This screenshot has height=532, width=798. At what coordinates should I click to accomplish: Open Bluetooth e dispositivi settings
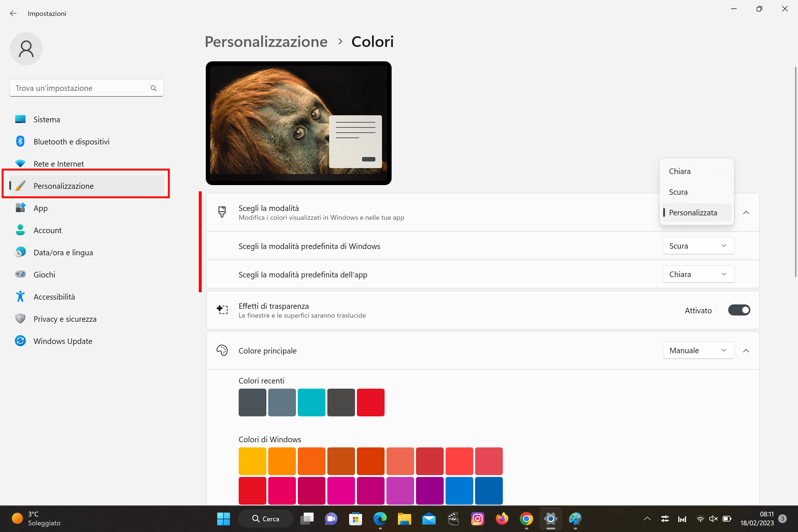(71, 141)
